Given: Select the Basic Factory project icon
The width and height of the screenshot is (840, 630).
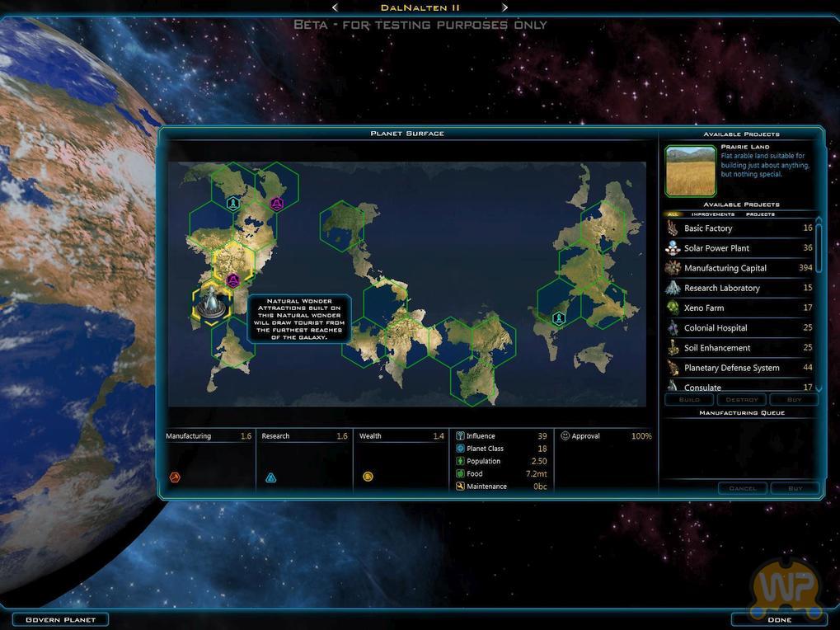Looking at the screenshot, I should (673, 228).
